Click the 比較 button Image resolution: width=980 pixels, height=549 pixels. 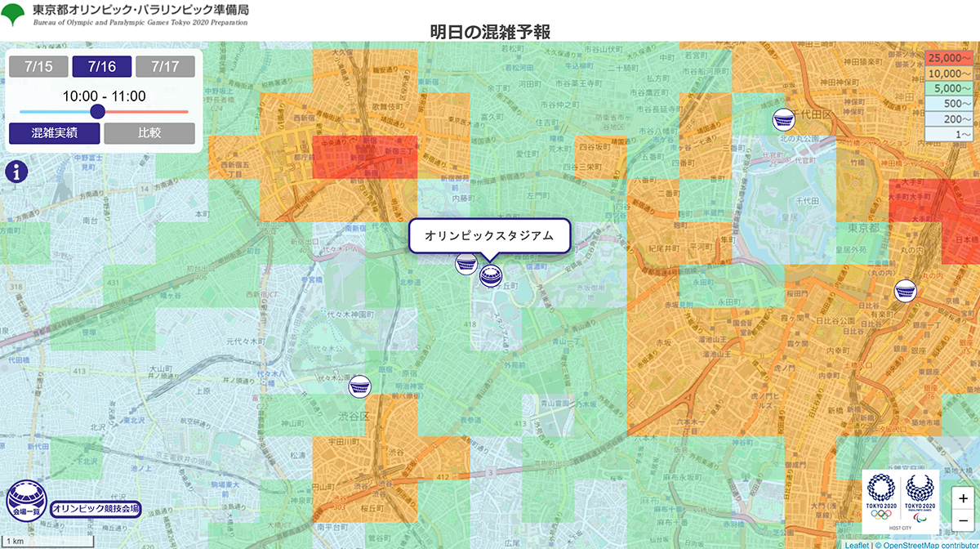point(149,133)
